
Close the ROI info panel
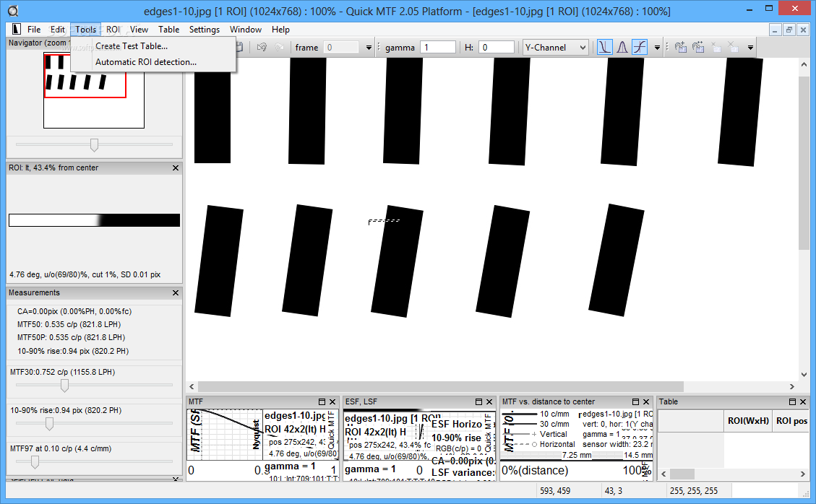176,168
